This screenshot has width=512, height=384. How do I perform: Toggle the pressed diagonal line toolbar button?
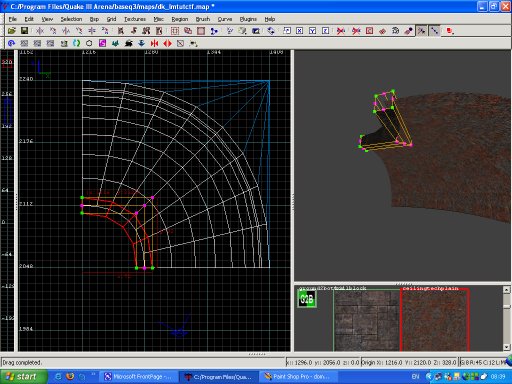point(435,31)
